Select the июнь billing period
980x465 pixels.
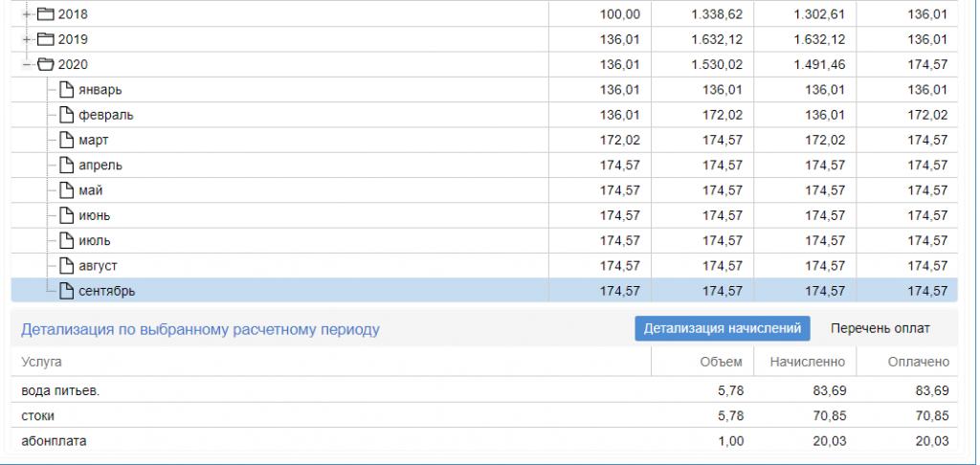pyautogui.click(x=94, y=215)
